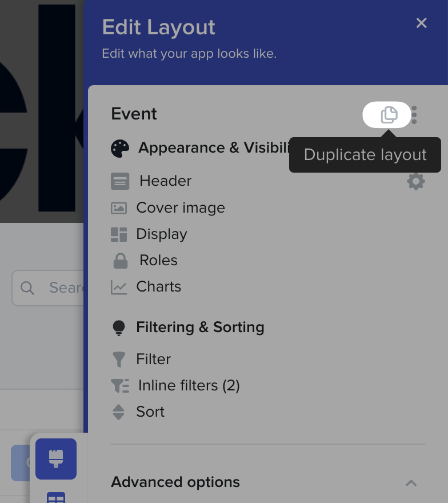Click the Event layout title

[x=134, y=114]
